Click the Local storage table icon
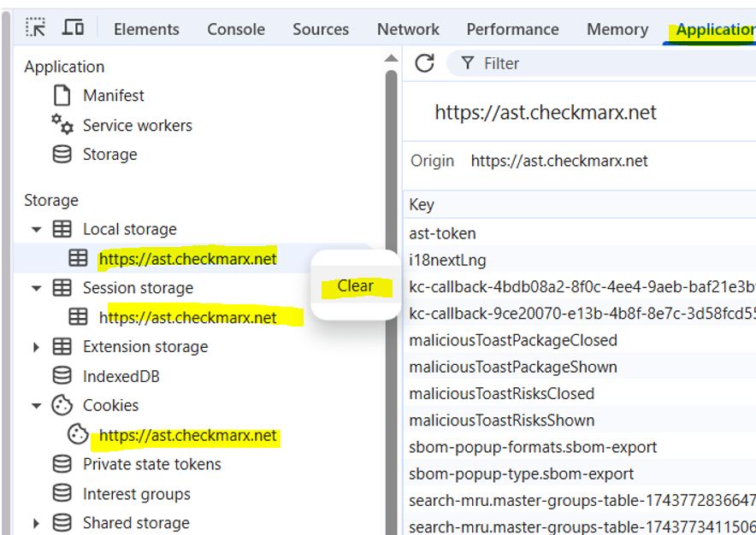 point(62,229)
